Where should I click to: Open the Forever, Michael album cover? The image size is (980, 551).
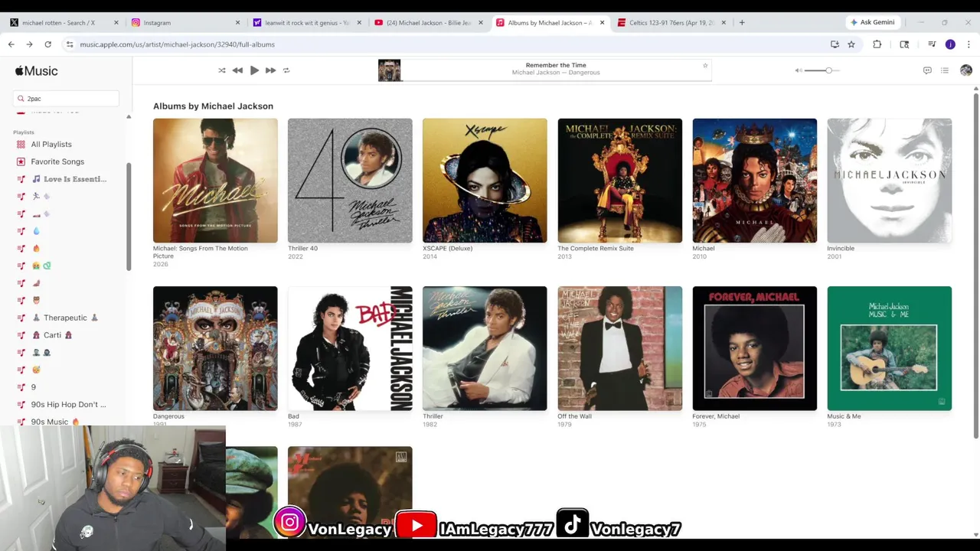click(x=754, y=348)
